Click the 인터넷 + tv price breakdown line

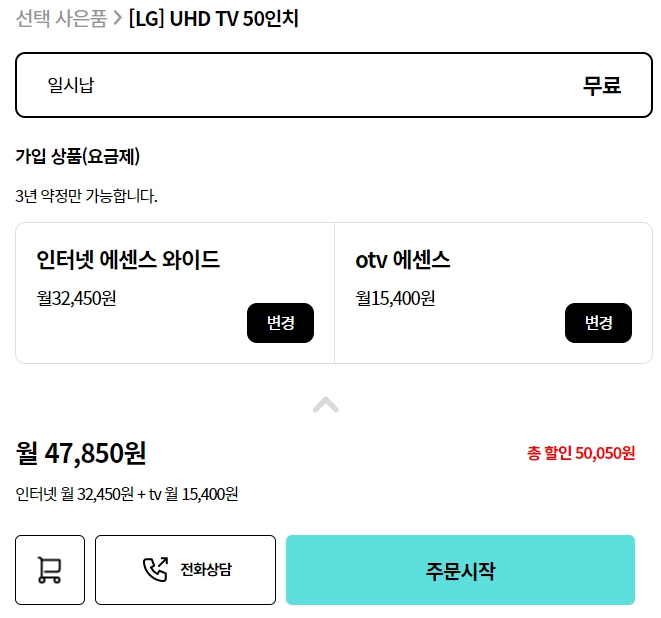127,493
